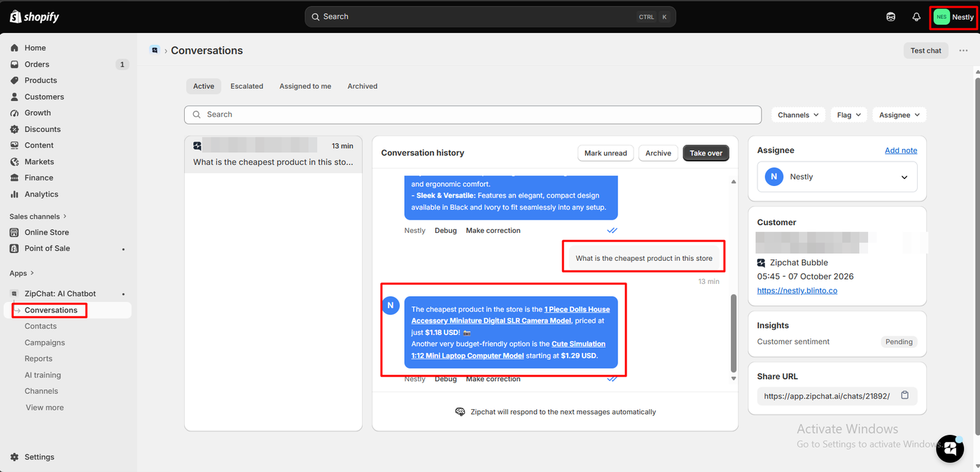Click Debug under the Sleek & Versatile message

(446, 231)
